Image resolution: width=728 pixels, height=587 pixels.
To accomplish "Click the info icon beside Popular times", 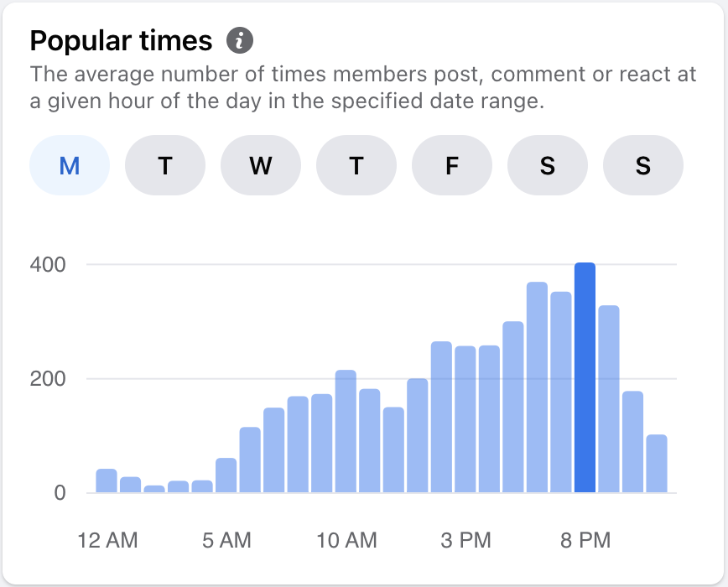I will click(x=240, y=40).
